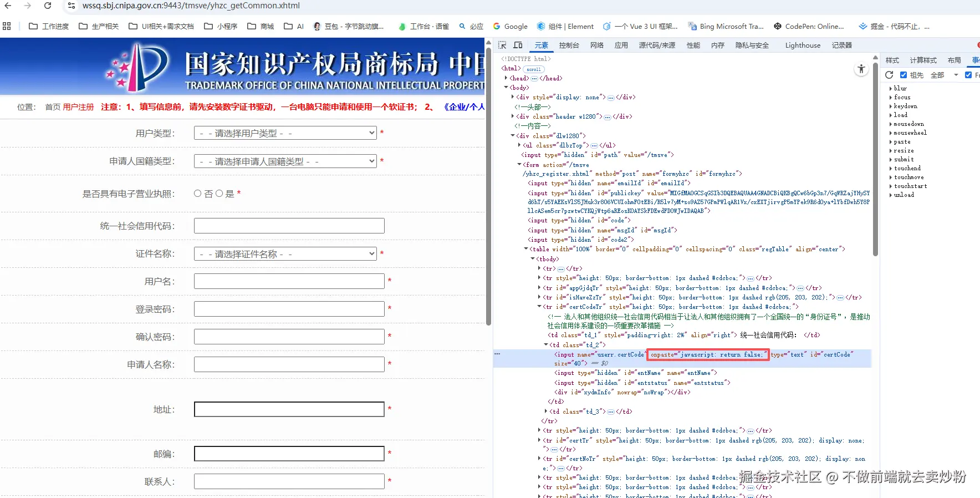Click the browser reload page button
Screen dimensions: 980x498
(x=48, y=6)
